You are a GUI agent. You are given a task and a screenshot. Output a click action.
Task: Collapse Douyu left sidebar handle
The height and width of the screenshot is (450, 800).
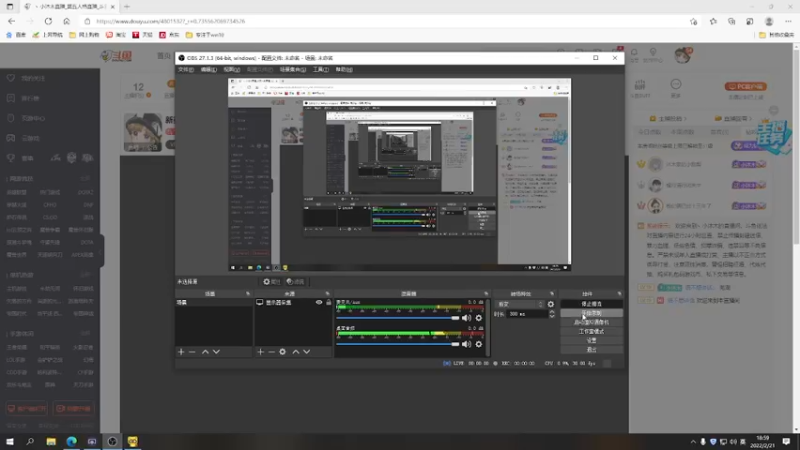point(102,250)
